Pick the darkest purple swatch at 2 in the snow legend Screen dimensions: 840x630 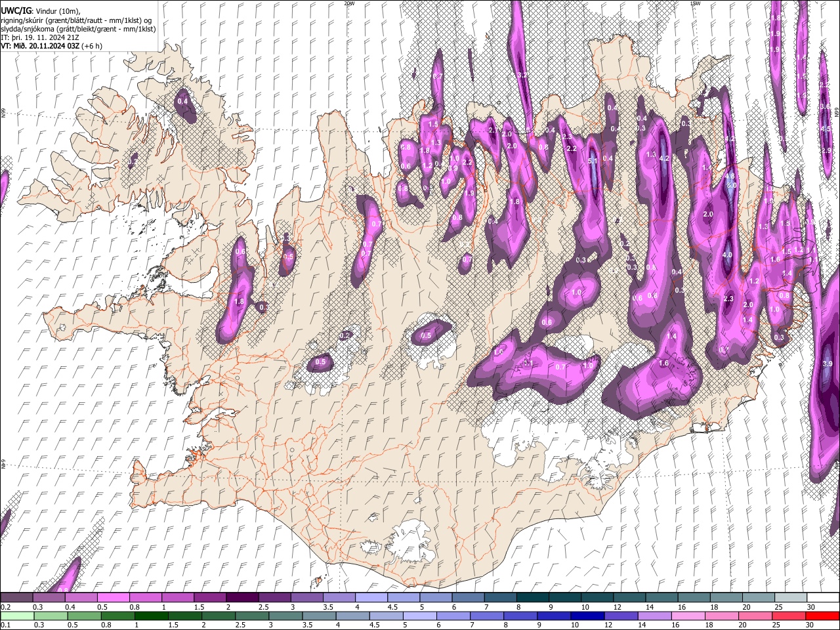(242, 597)
